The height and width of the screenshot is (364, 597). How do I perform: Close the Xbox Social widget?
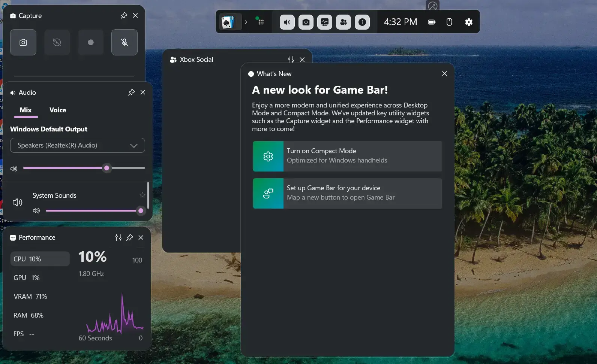coord(302,59)
